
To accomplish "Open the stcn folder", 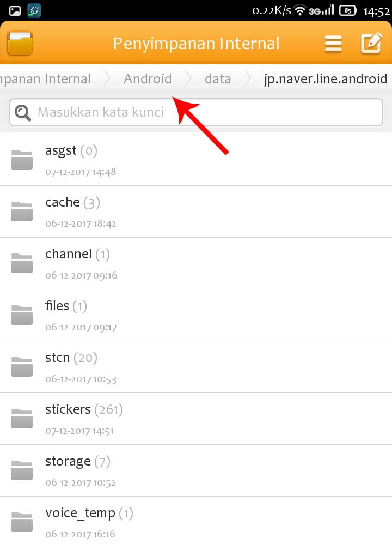I will [x=196, y=367].
